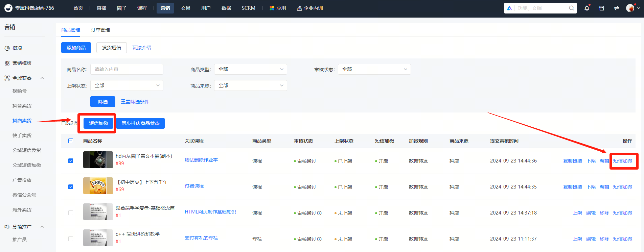Click the 添加商品 button
The height and width of the screenshot is (252, 644).
(x=76, y=48)
